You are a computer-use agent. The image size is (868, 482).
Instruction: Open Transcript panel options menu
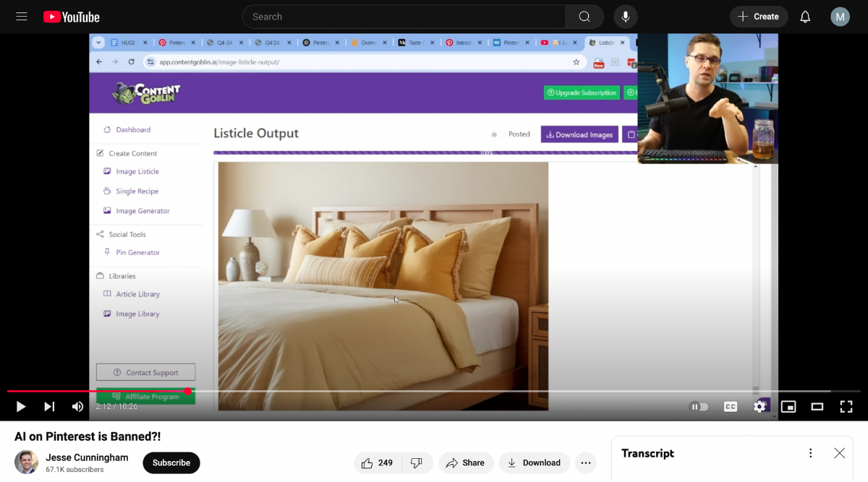(x=811, y=453)
